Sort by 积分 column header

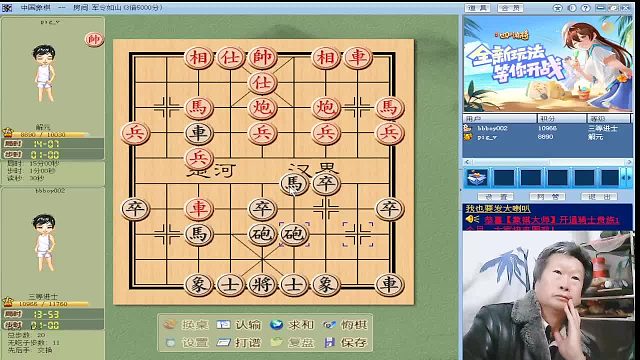click(x=562, y=118)
